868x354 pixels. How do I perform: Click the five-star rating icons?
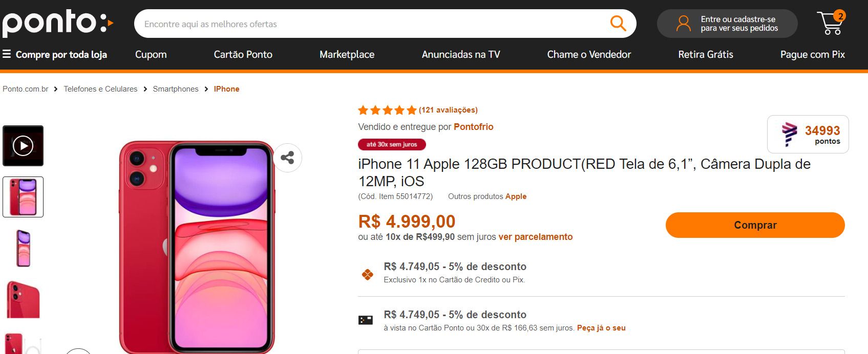tap(387, 110)
